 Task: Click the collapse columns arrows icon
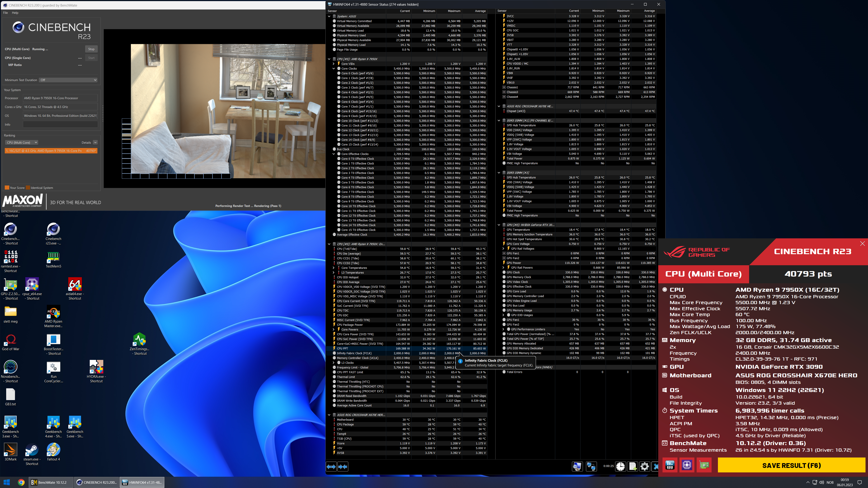343,467
